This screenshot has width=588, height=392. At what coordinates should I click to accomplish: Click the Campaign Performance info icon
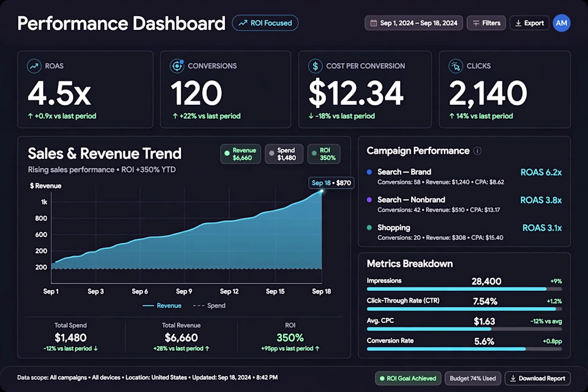477,151
